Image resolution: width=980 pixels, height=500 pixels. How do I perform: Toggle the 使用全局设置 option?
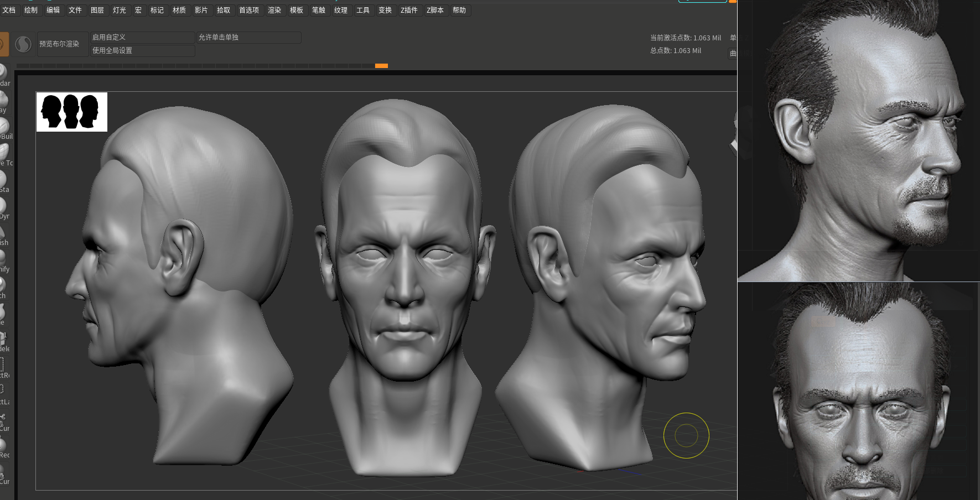point(142,51)
